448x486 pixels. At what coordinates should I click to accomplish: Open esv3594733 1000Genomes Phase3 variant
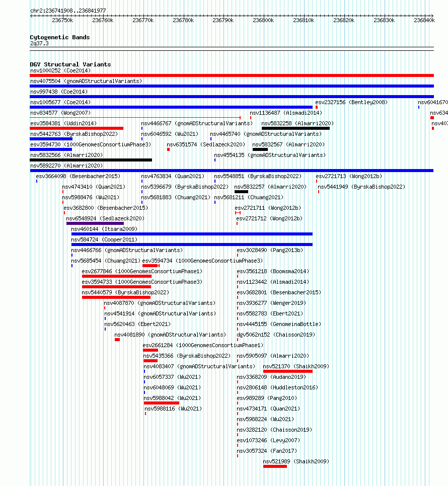pyautogui.click(x=142, y=281)
